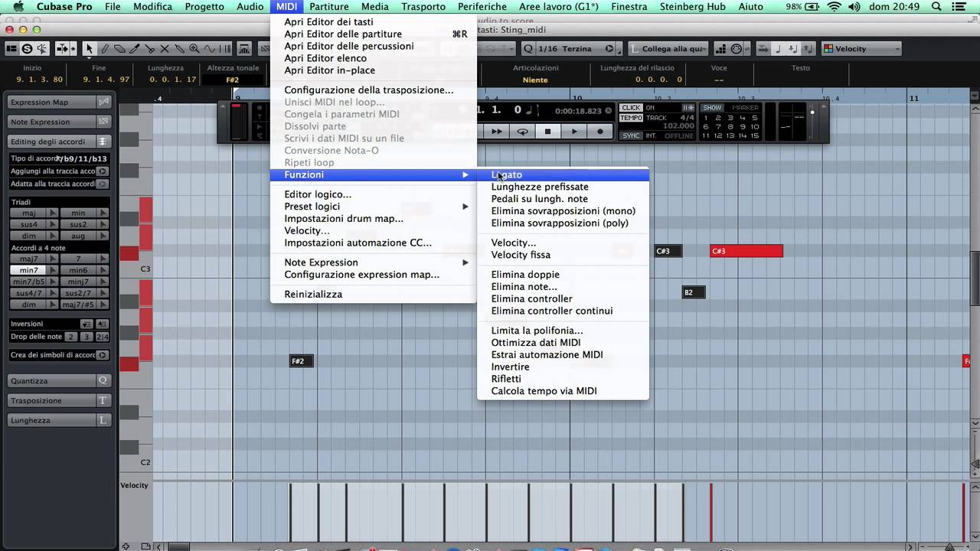Select the Erase tool
The height and width of the screenshot is (551, 980).
[119, 49]
